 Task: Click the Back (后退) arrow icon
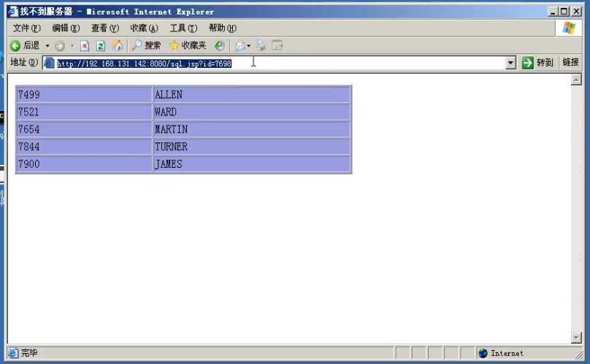15,46
